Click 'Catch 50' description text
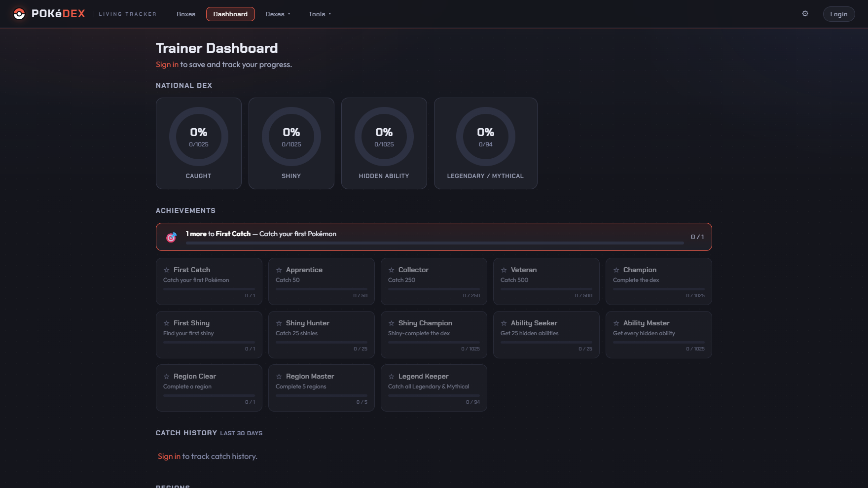The image size is (868, 488). click(x=288, y=280)
